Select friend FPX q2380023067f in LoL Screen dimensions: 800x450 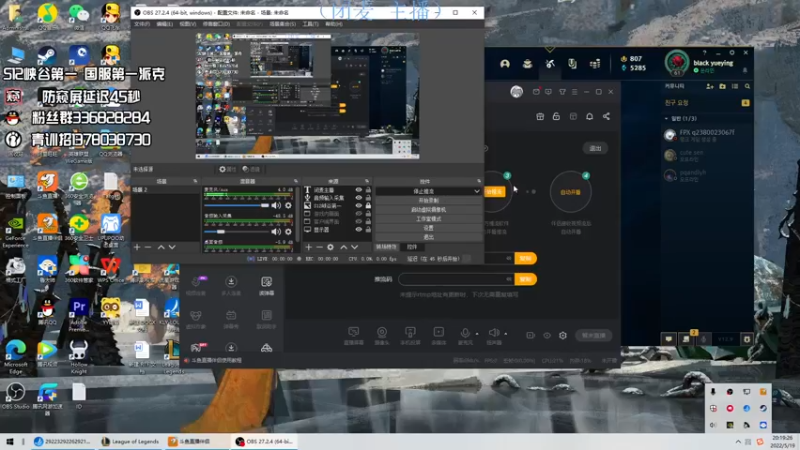pyautogui.click(x=707, y=135)
